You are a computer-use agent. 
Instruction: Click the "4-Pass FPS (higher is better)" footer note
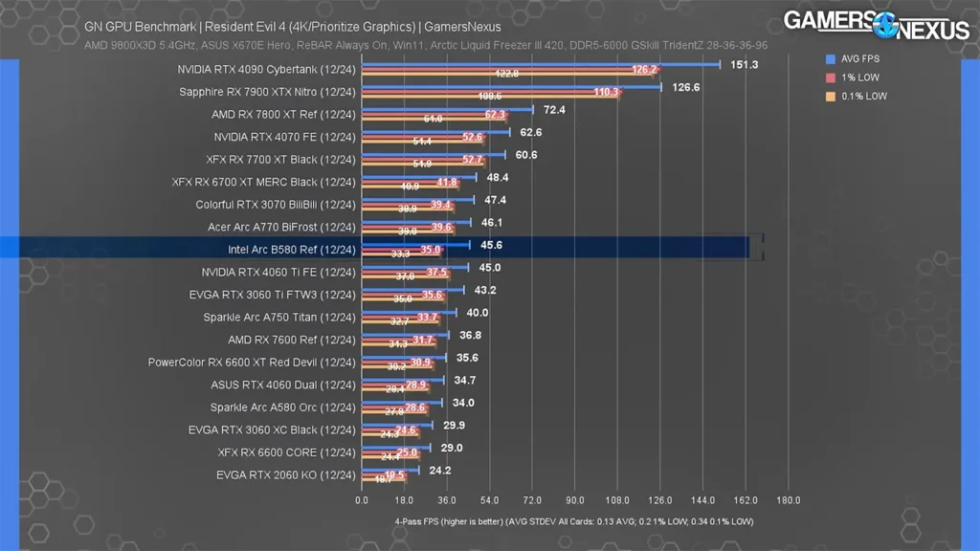[x=574, y=521]
